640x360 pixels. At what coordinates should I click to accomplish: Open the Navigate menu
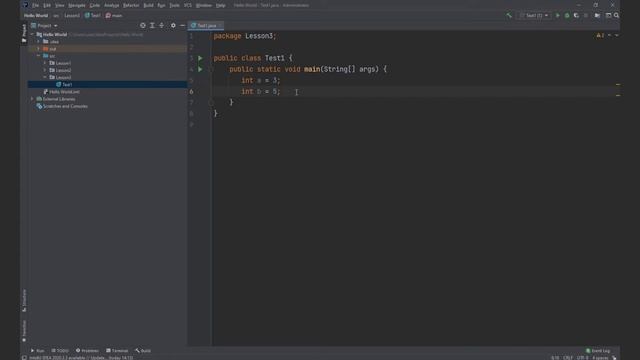pos(77,5)
